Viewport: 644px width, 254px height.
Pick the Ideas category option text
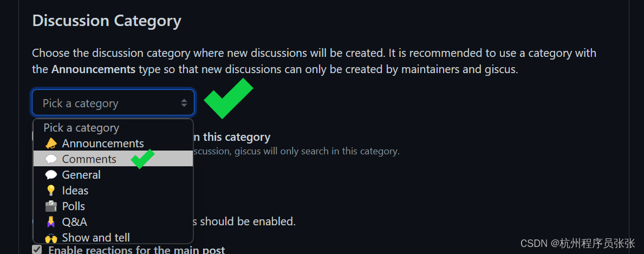click(x=75, y=190)
